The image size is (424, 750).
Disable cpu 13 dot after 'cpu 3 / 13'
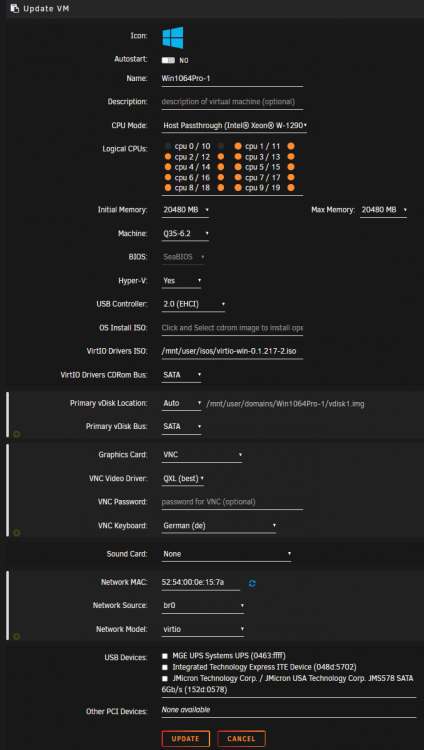[291, 156]
